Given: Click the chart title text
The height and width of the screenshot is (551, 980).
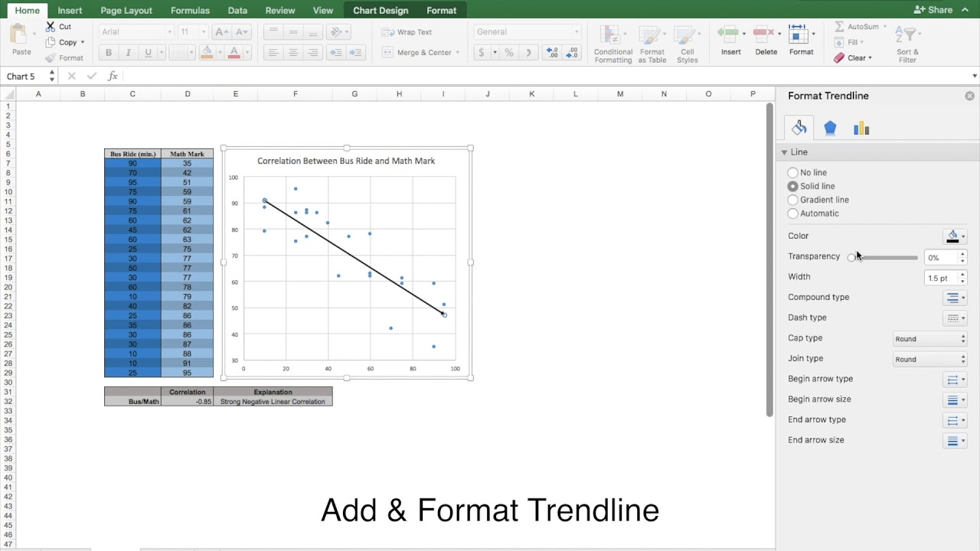Looking at the screenshot, I should 346,161.
